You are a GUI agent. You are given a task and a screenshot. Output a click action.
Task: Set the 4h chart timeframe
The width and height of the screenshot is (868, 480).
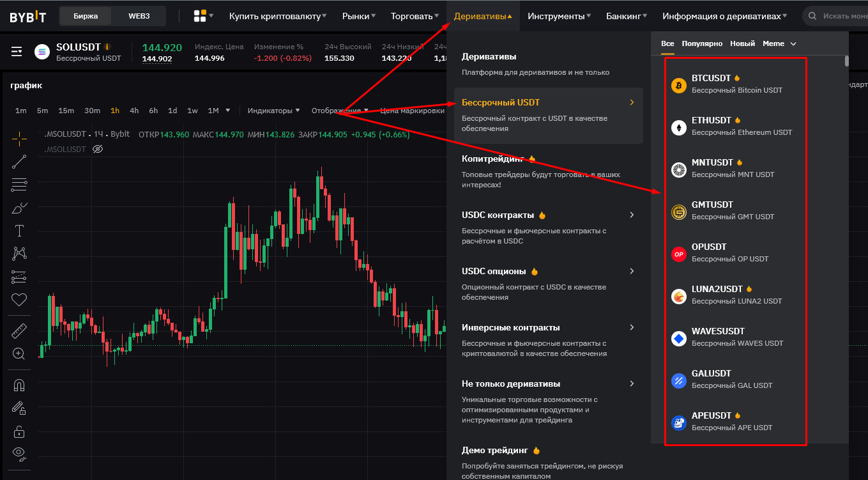(134, 111)
